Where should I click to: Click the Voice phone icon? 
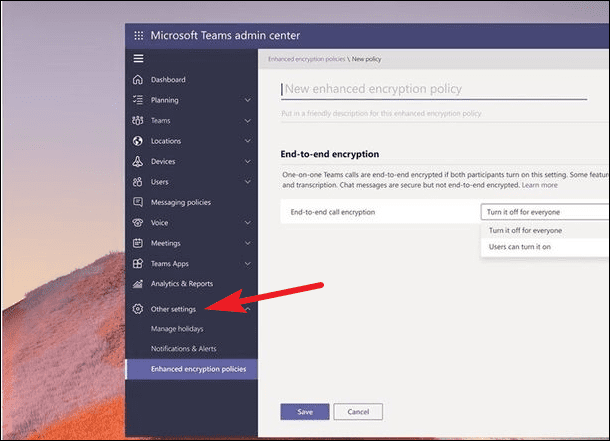point(138,223)
